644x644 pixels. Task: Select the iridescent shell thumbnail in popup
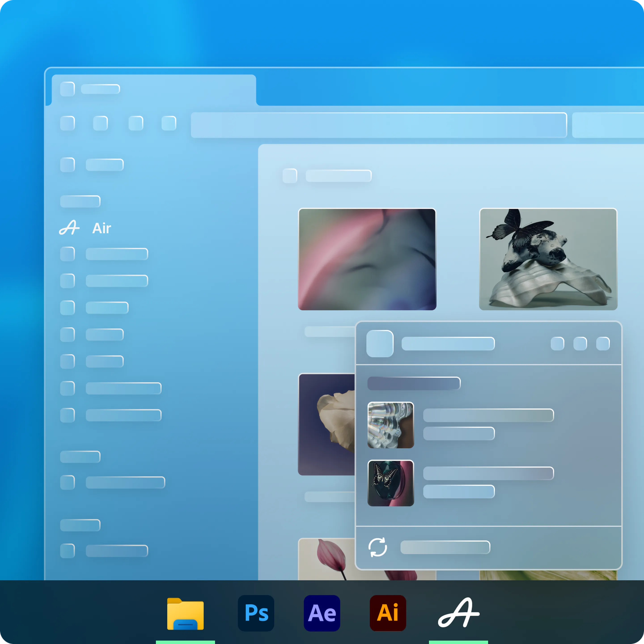pos(390,425)
